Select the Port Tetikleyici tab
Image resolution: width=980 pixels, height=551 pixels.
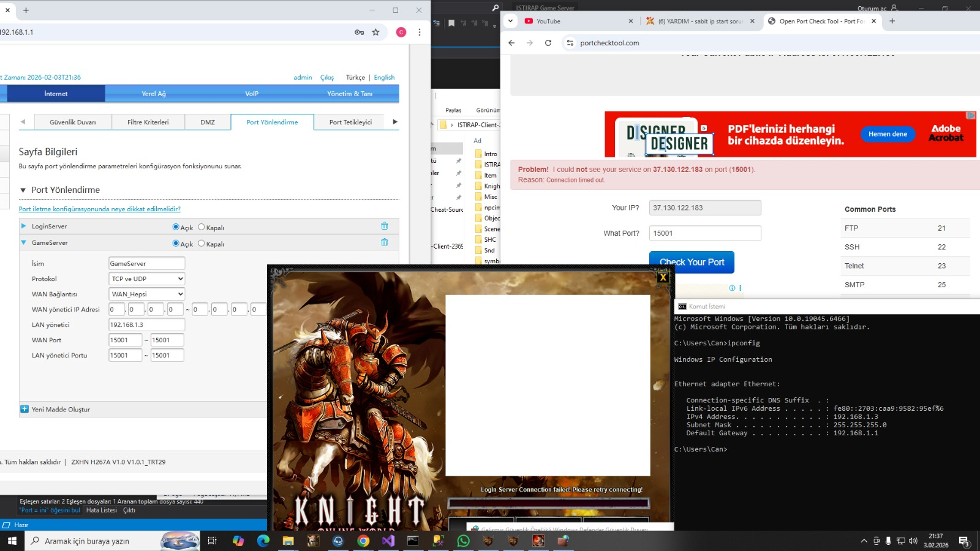tap(350, 122)
